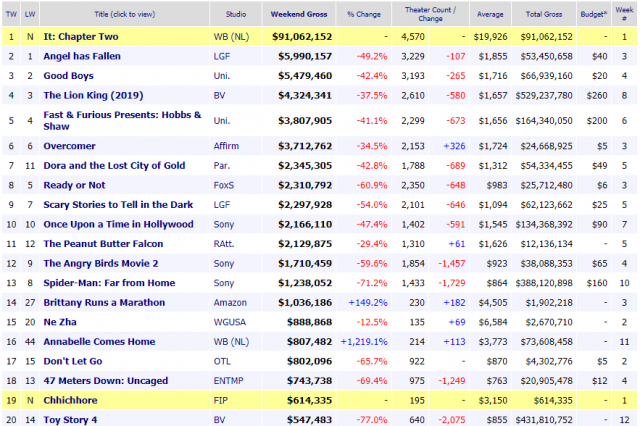Open Fast & Furious Presents: Hobbs & Shaw

[122, 120]
